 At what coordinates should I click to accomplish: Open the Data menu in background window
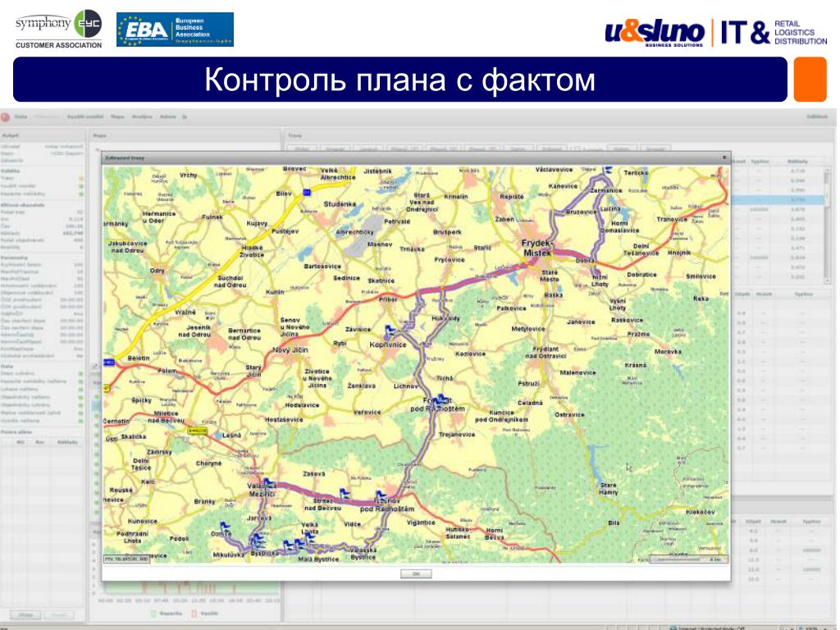(x=21, y=116)
